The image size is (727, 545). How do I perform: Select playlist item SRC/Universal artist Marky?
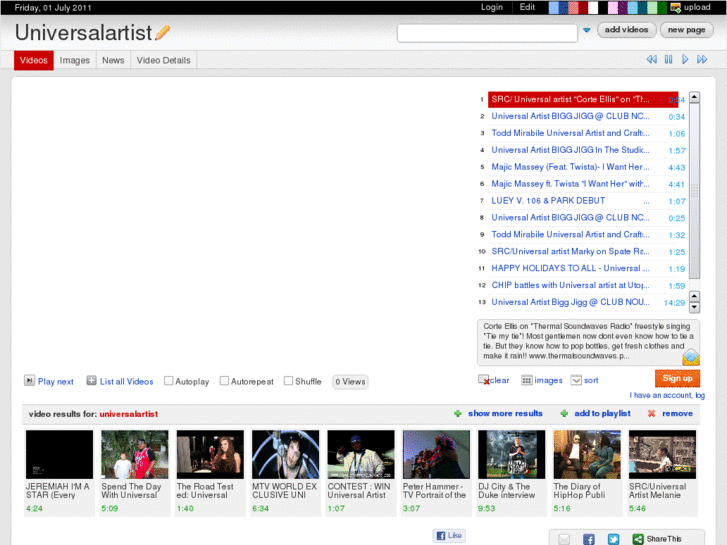click(583, 251)
